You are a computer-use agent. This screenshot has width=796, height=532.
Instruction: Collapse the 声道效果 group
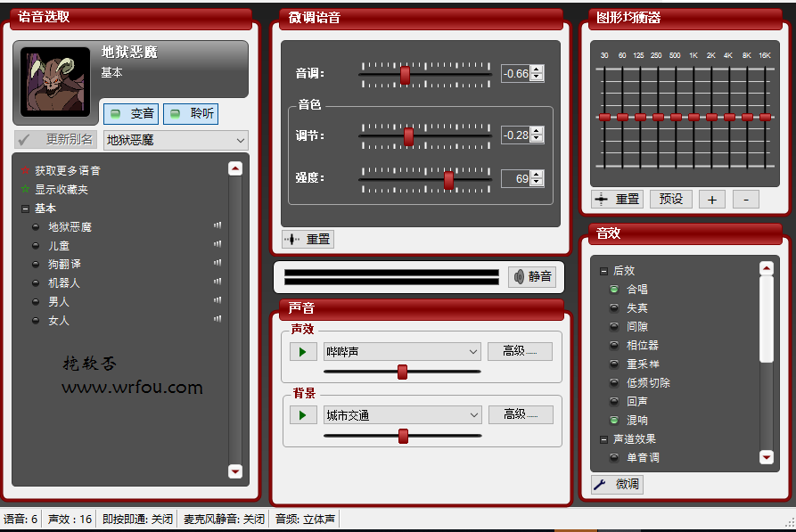coord(603,439)
